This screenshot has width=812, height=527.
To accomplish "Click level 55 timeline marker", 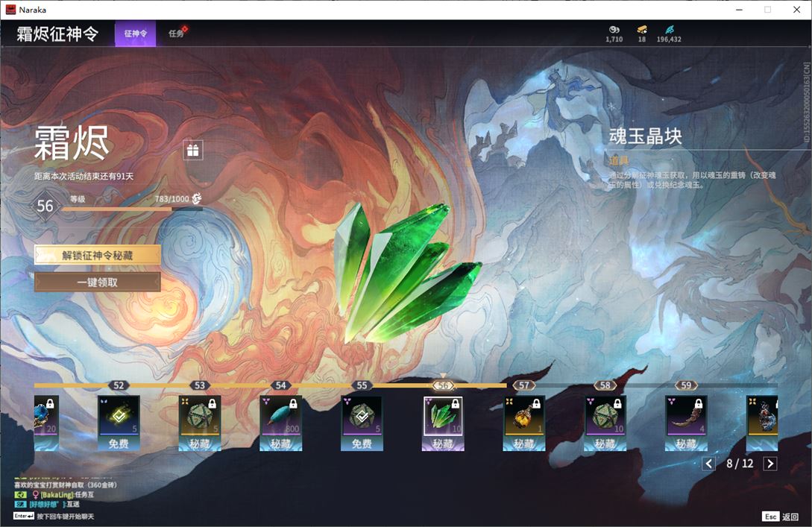I will [362, 385].
